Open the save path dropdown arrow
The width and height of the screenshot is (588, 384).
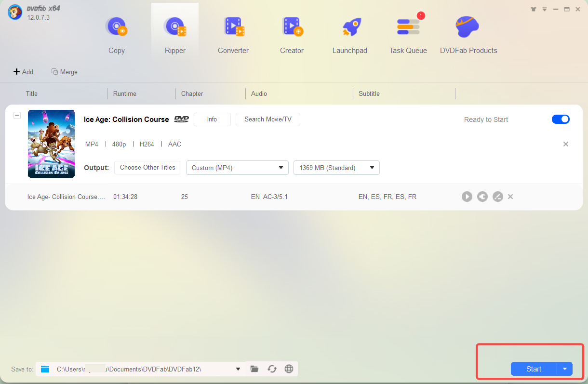pyautogui.click(x=238, y=369)
